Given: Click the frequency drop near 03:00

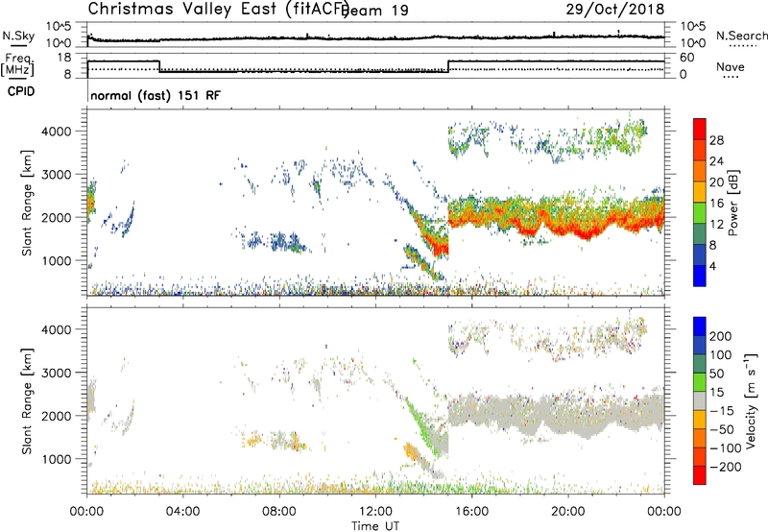Looking at the screenshot, I should pyautogui.click(x=159, y=66).
